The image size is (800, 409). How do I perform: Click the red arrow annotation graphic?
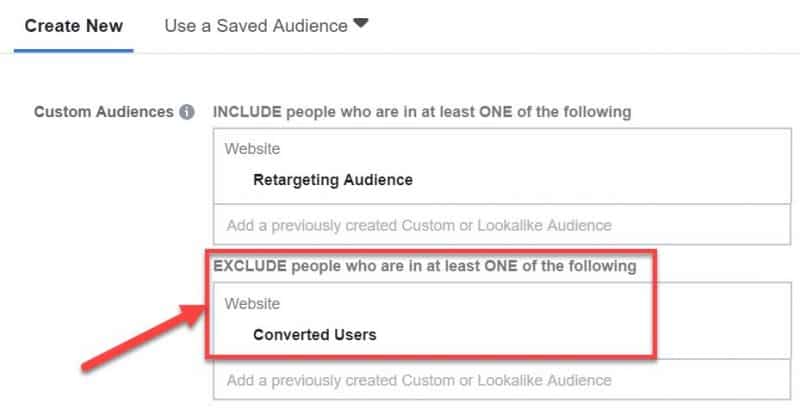click(x=143, y=337)
